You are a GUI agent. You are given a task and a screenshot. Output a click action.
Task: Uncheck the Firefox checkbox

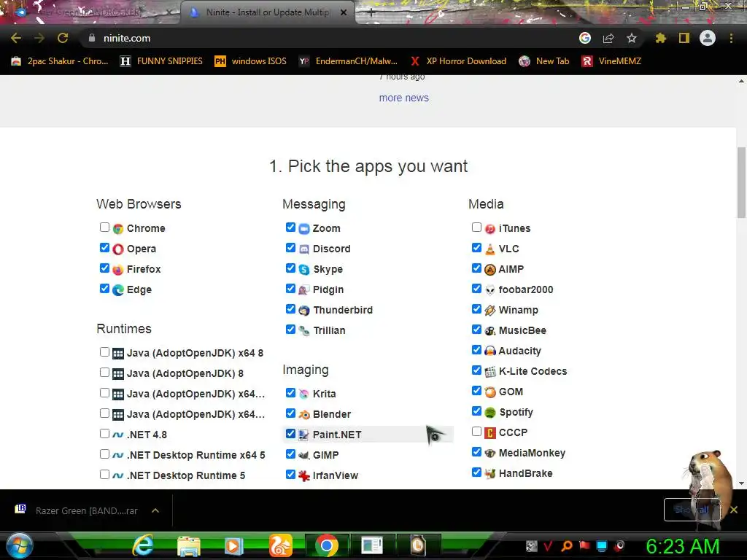click(x=104, y=268)
